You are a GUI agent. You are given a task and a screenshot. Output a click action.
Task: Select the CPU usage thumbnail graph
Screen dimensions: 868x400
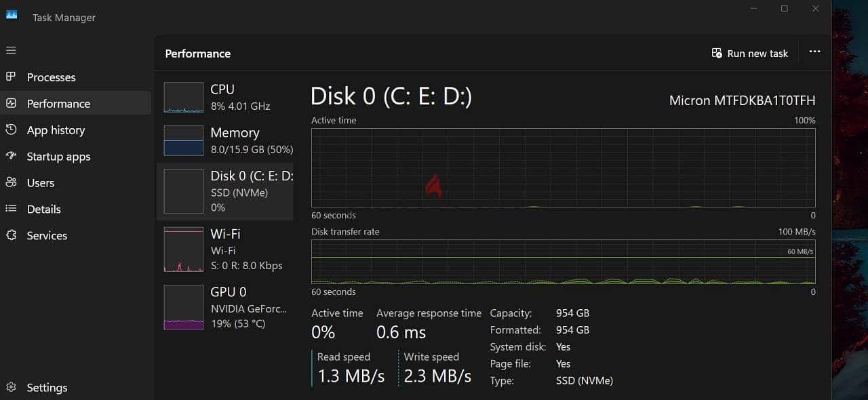pyautogui.click(x=184, y=98)
